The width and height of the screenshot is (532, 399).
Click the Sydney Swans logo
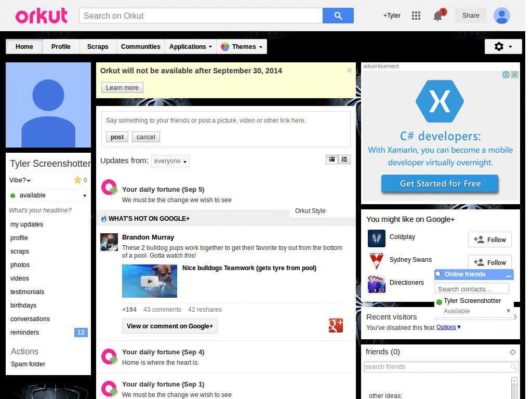point(377,261)
